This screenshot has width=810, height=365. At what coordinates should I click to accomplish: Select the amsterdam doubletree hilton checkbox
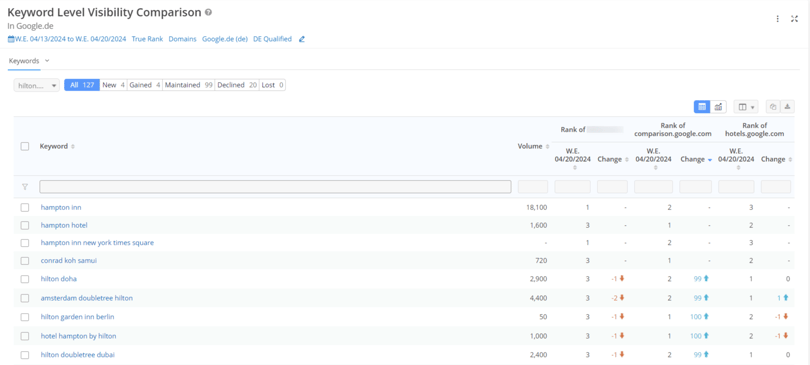(x=25, y=298)
